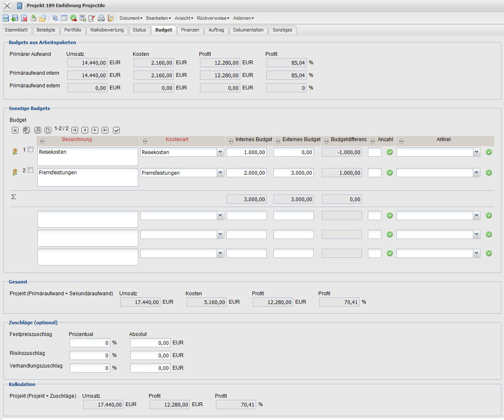Image resolution: width=504 pixels, height=420 pixels.
Task: Click green check icon beside Reisekosten Artikel dropdown
Action: coord(489,152)
